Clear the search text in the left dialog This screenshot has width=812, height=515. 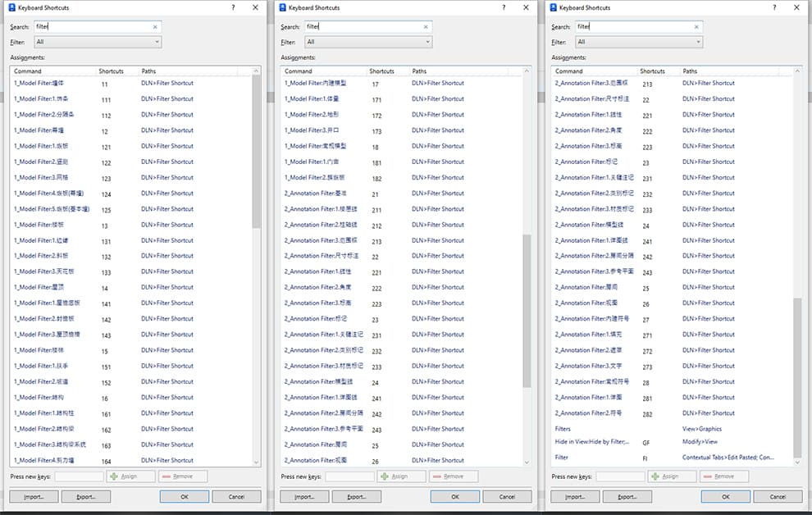(155, 27)
